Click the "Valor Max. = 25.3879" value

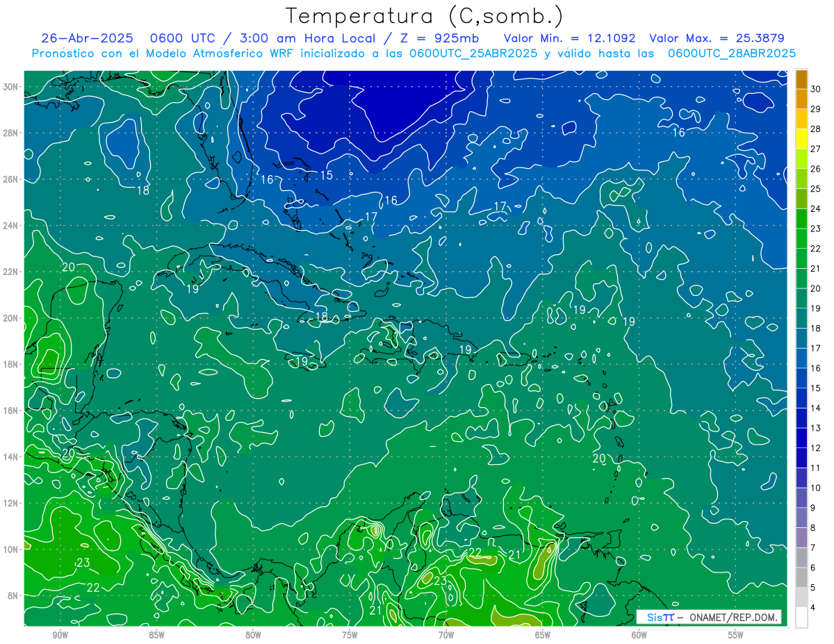point(717,38)
